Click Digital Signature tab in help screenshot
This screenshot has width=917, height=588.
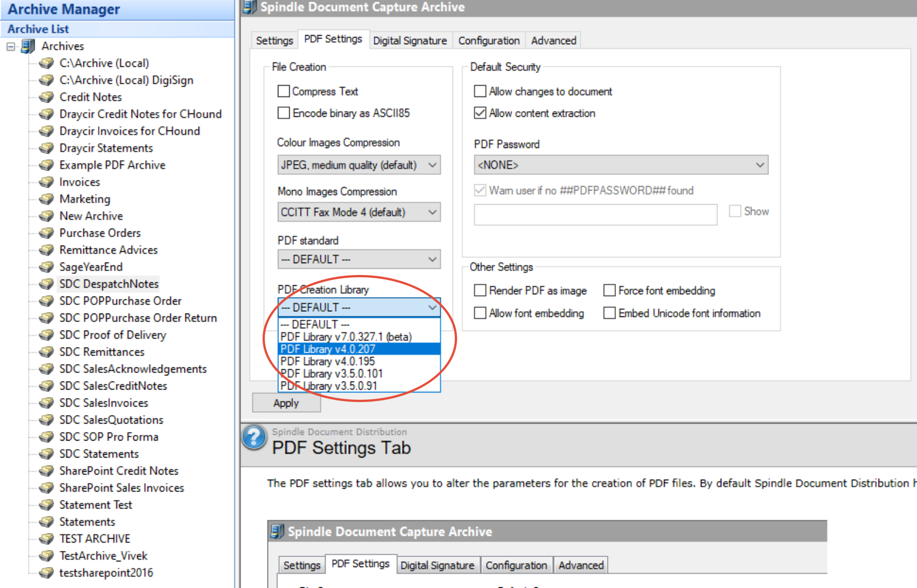(x=437, y=565)
